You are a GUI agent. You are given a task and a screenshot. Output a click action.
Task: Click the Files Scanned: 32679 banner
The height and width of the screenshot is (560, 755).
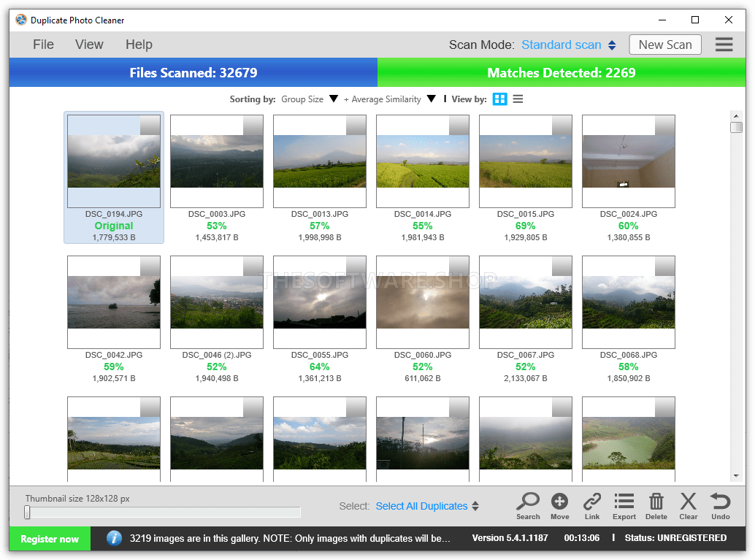click(x=193, y=73)
